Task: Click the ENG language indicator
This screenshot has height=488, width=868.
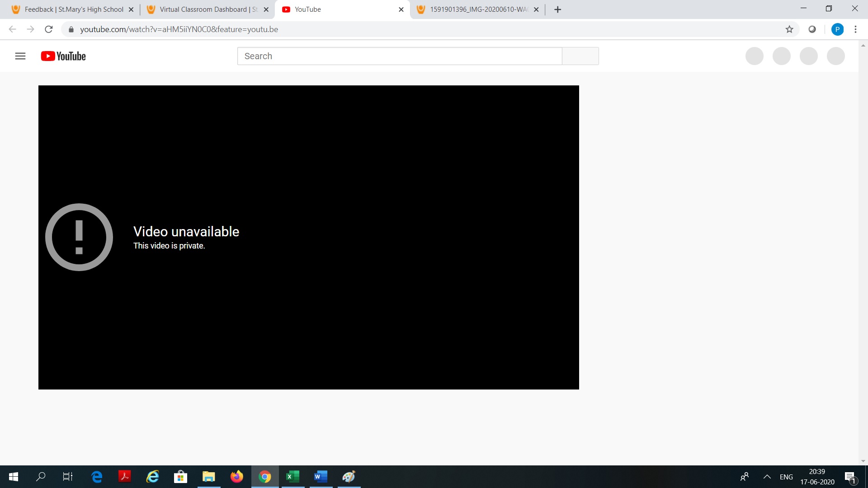Action: click(x=786, y=477)
